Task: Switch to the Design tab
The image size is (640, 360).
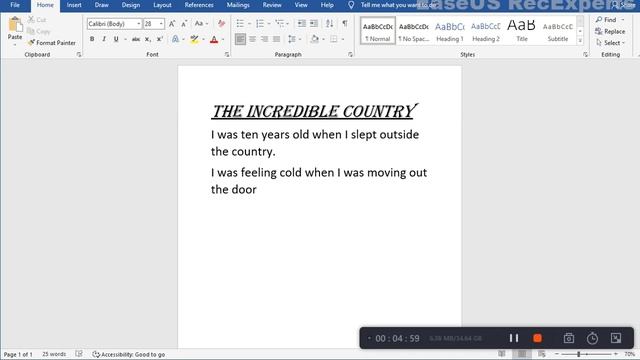Action: click(131, 5)
